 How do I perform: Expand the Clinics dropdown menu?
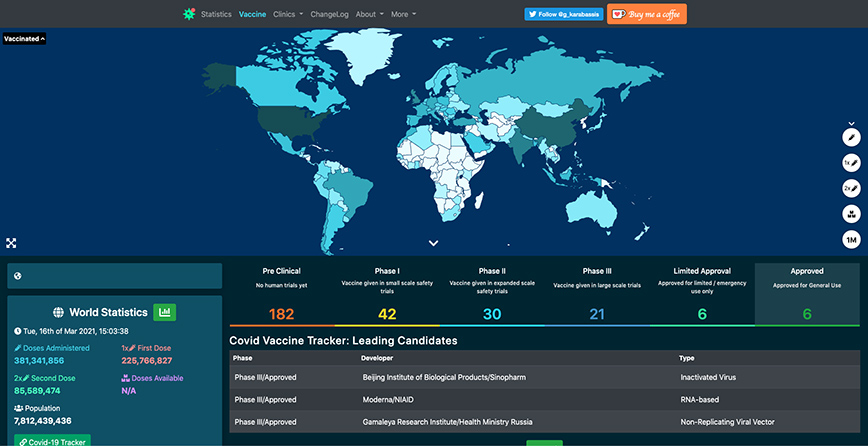pos(287,14)
